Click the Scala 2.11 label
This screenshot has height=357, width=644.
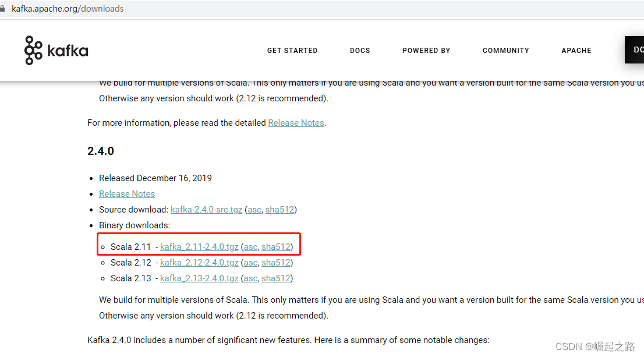[130, 247]
